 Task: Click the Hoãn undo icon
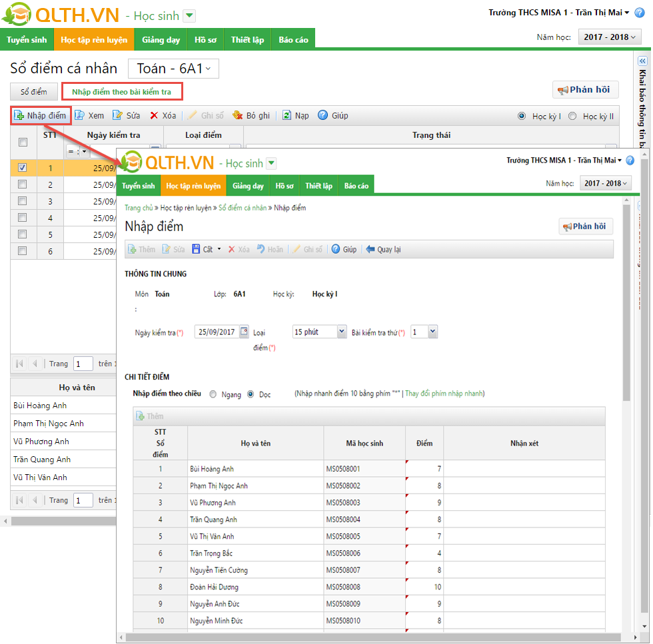coord(261,249)
